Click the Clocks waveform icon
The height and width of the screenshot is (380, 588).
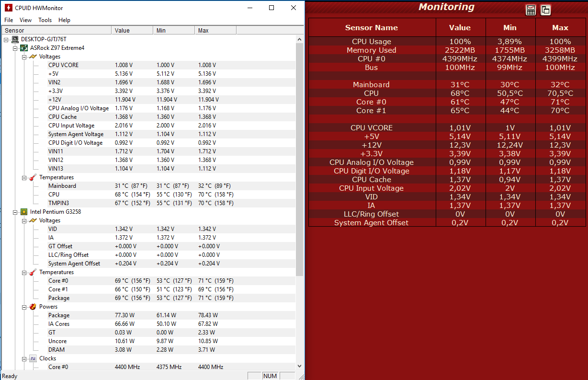click(33, 358)
